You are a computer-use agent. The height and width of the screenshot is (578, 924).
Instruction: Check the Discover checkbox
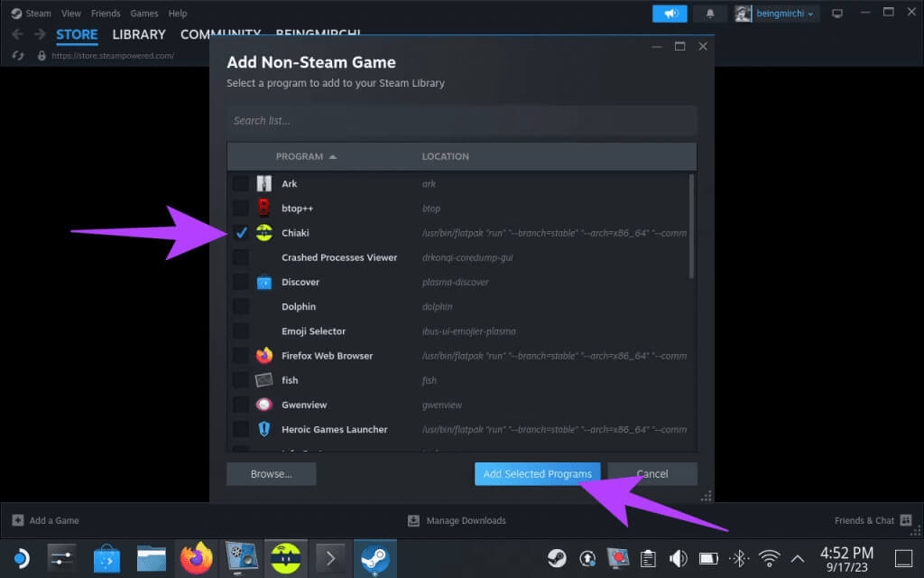point(240,282)
